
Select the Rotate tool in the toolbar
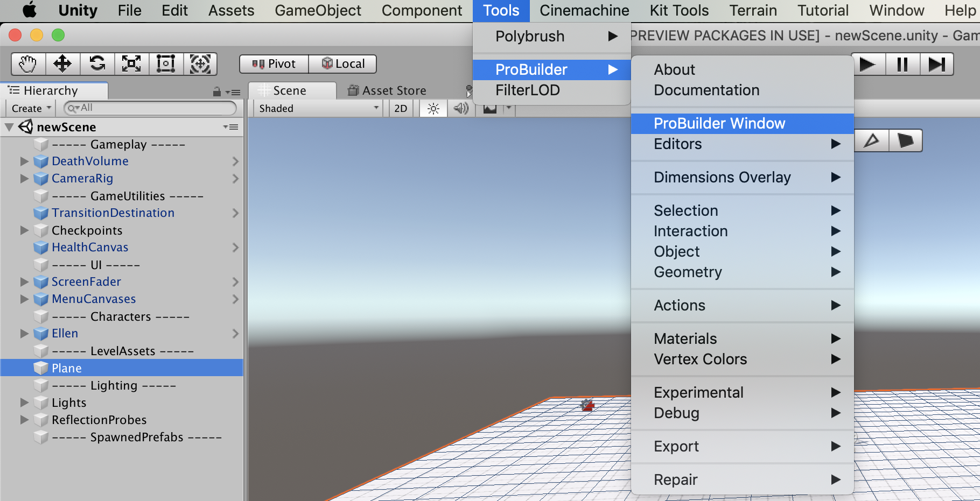(x=97, y=64)
